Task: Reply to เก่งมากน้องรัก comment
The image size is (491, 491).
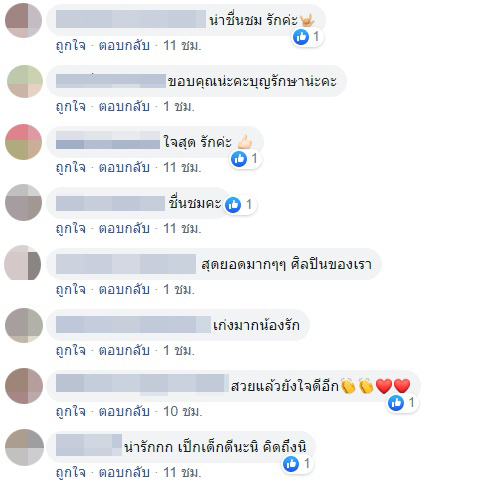Action: click(124, 351)
